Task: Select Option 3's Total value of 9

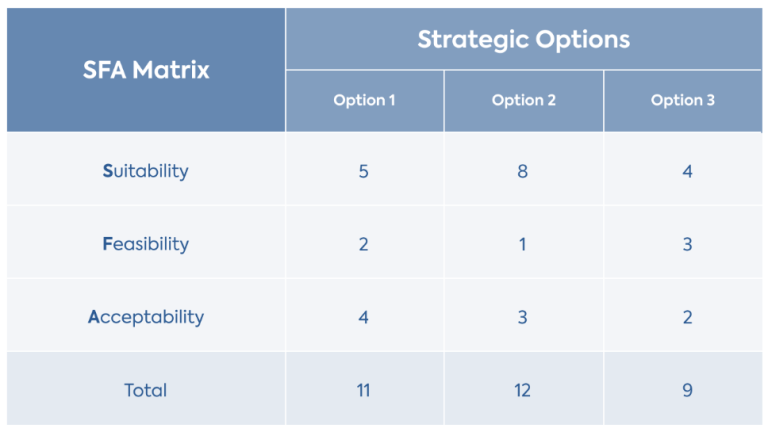Action: click(687, 390)
